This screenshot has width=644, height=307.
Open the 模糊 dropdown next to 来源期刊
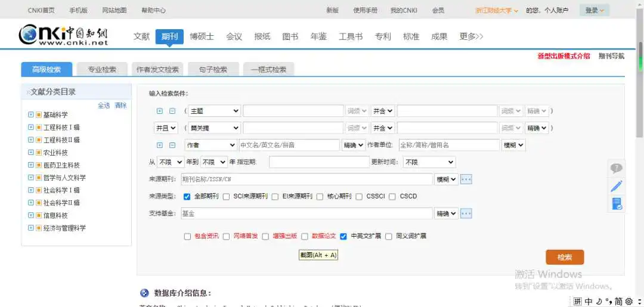pos(447,179)
